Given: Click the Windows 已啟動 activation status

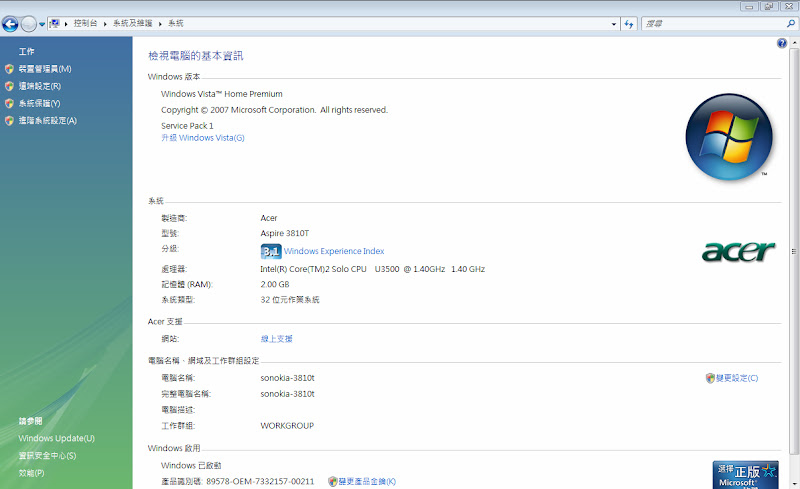Looking at the screenshot, I should tap(191, 466).
